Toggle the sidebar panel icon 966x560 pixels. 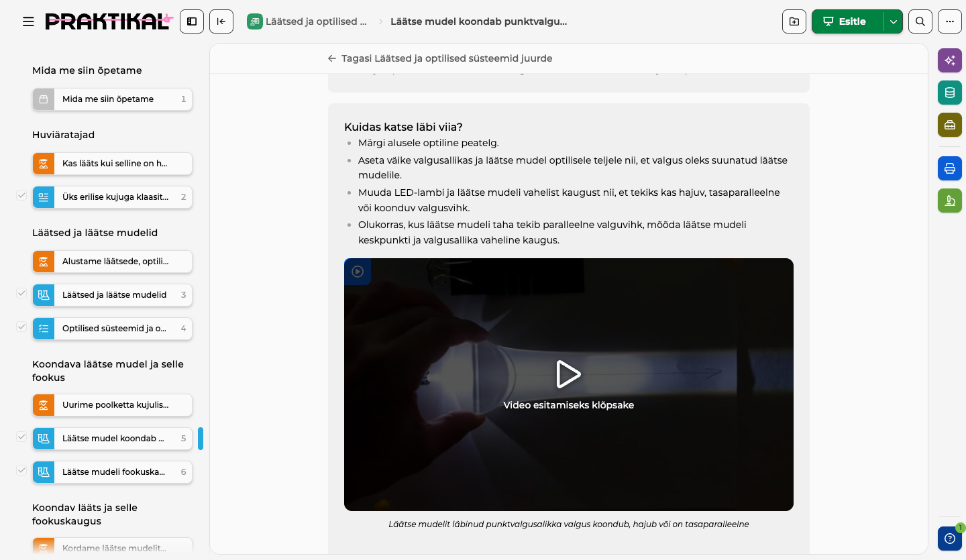[192, 21]
